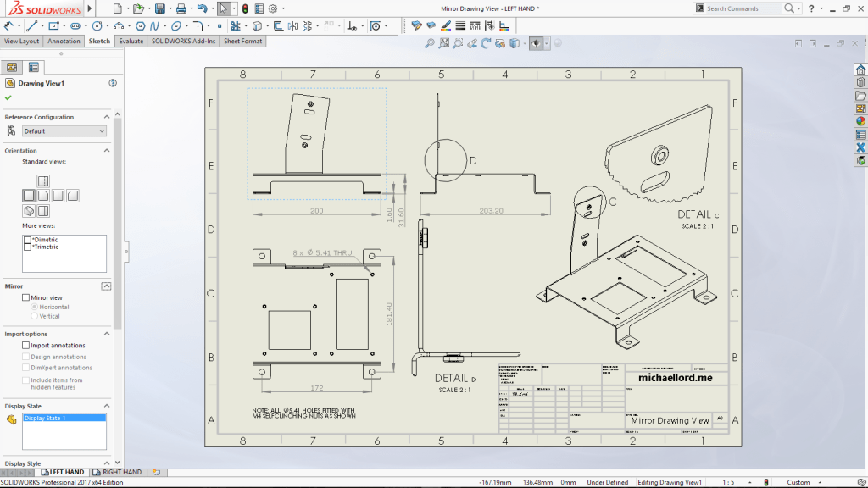Collapse the Display Style section

tap(107, 463)
